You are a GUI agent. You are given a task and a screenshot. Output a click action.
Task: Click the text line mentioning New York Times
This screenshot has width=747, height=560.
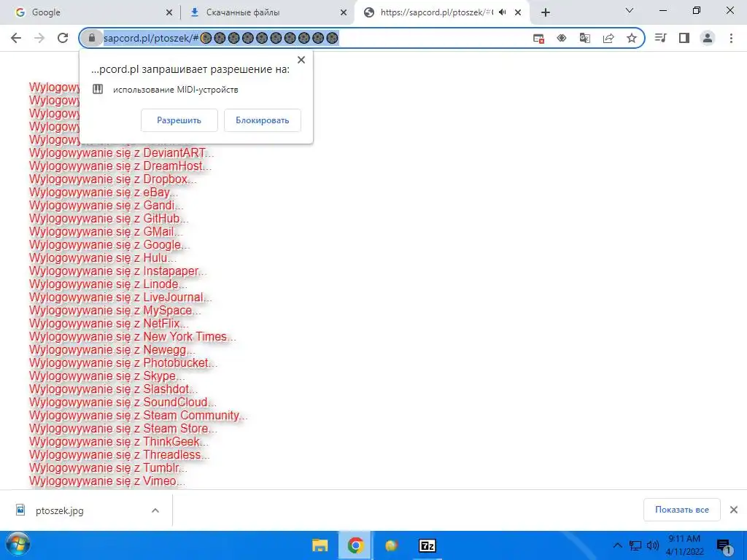[133, 337]
